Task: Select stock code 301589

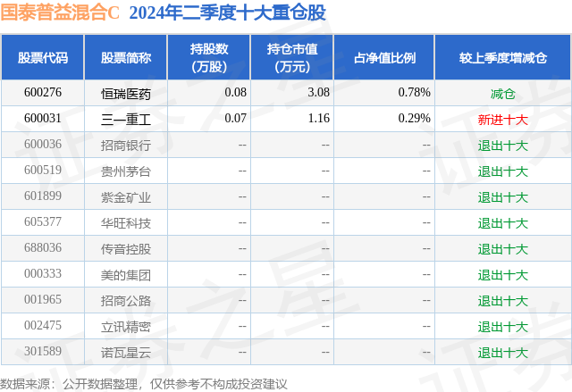Action: tap(43, 351)
